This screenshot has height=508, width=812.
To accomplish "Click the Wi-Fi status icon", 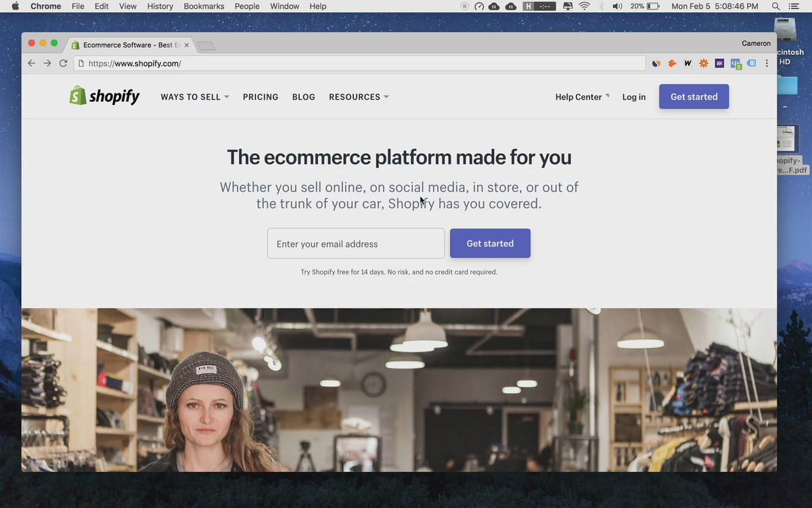I will 585,6.
